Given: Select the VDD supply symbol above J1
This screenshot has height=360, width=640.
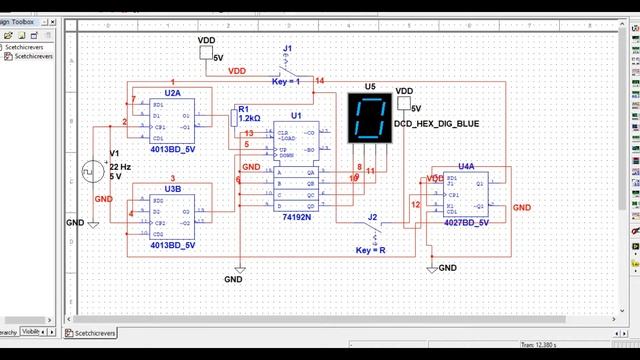Looking at the screenshot, I should [206, 53].
